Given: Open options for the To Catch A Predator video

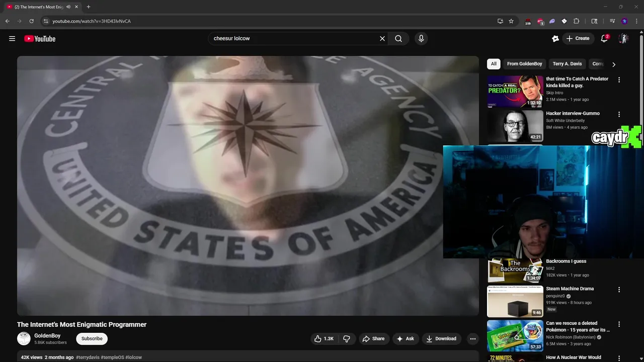Looking at the screenshot, I should click(x=619, y=80).
